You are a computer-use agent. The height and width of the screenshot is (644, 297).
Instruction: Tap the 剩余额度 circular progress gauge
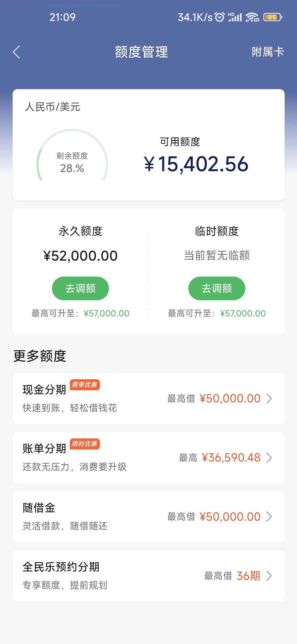[72, 155]
